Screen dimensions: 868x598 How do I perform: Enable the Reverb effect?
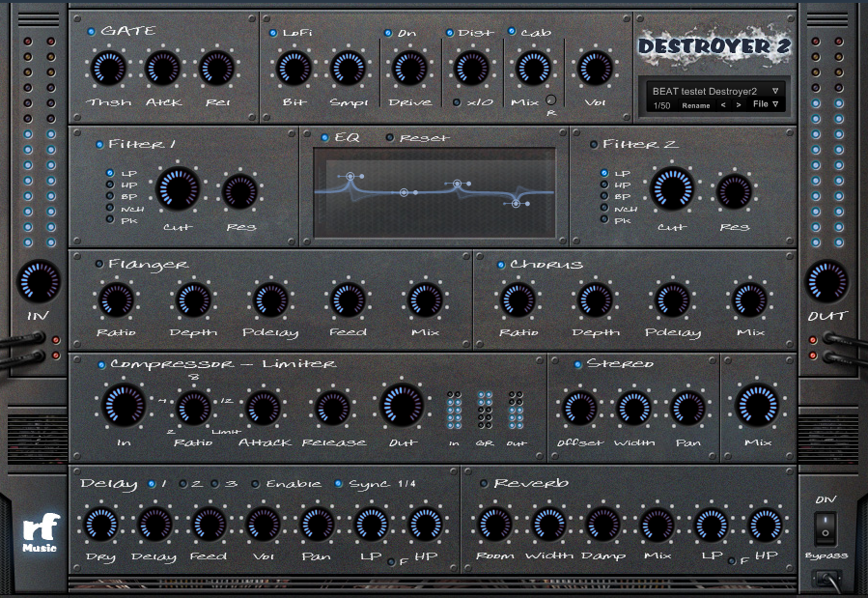coord(484,483)
